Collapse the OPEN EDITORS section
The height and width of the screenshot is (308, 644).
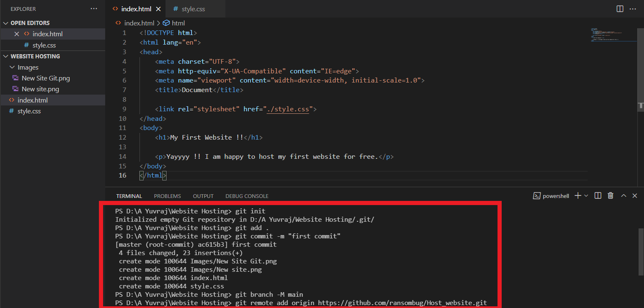pyautogui.click(x=6, y=23)
